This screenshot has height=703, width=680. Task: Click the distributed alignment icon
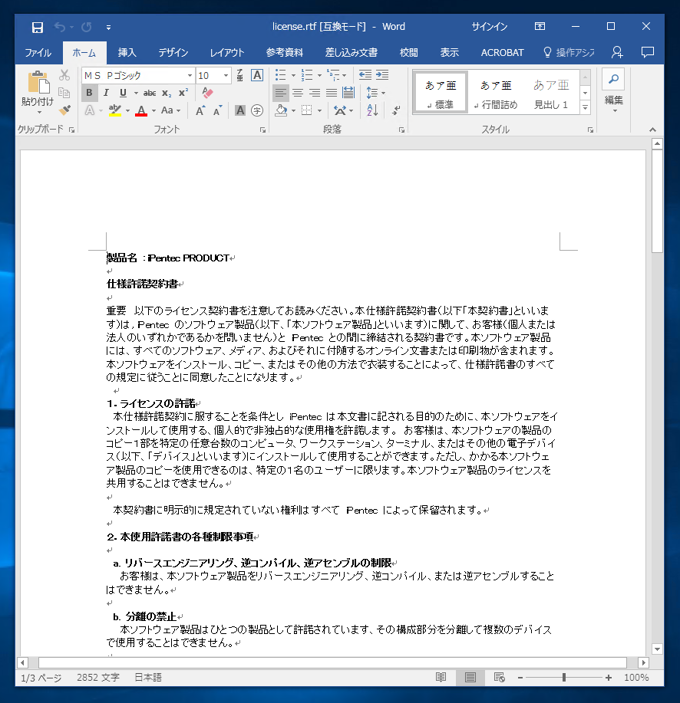pos(348,93)
